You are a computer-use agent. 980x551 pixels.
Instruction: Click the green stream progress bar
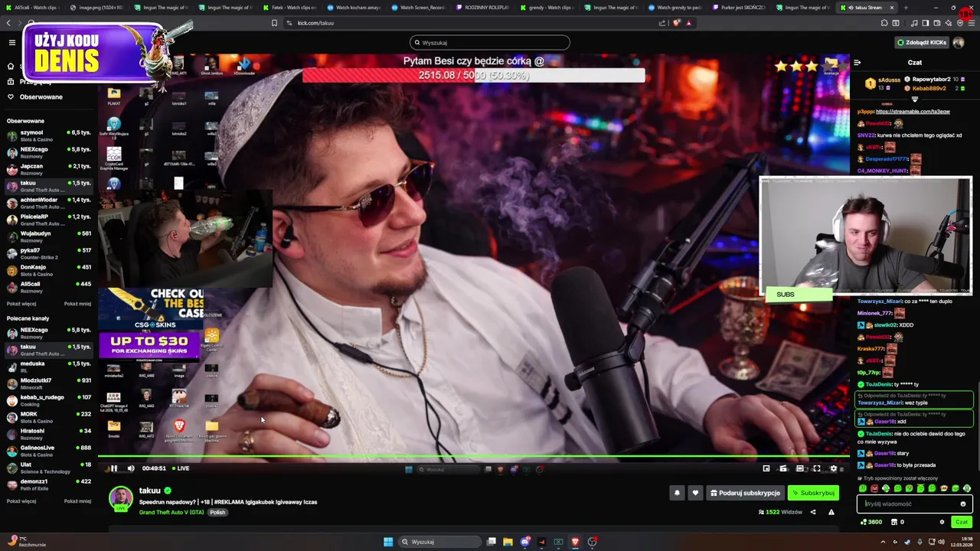(474, 457)
